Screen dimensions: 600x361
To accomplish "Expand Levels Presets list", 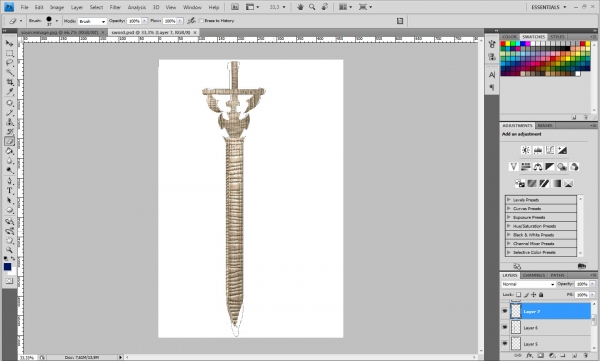I will [x=509, y=200].
